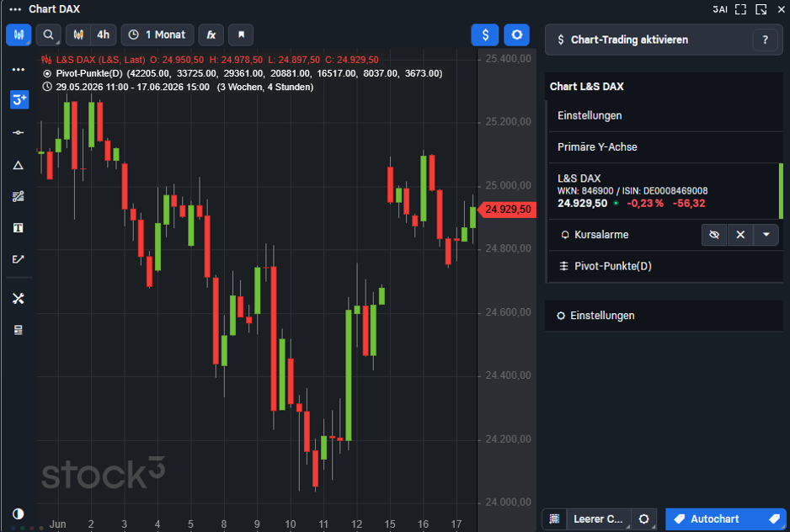
Task: Click the 3AI icon in title bar
Action: coord(720,9)
